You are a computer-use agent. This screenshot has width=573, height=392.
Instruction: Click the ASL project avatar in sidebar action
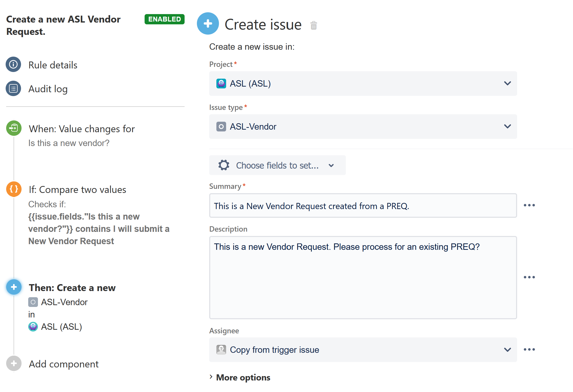tap(33, 327)
